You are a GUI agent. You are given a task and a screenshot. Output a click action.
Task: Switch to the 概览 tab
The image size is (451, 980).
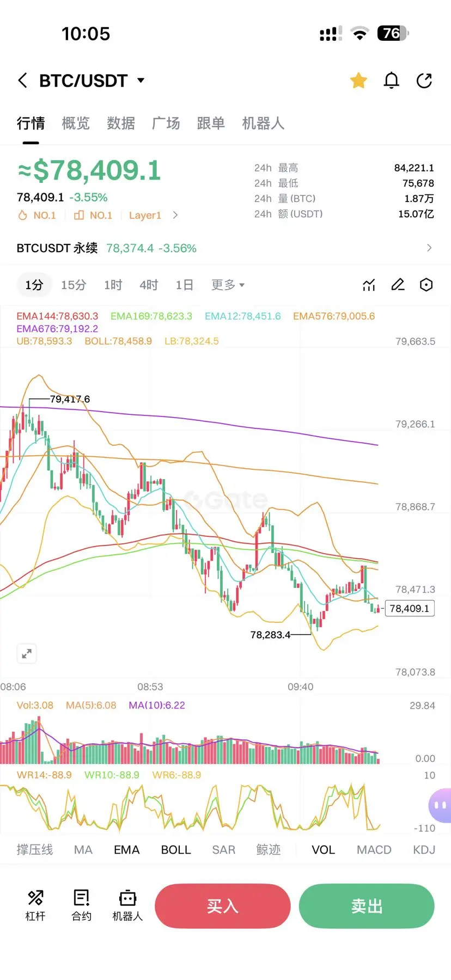pos(76,124)
